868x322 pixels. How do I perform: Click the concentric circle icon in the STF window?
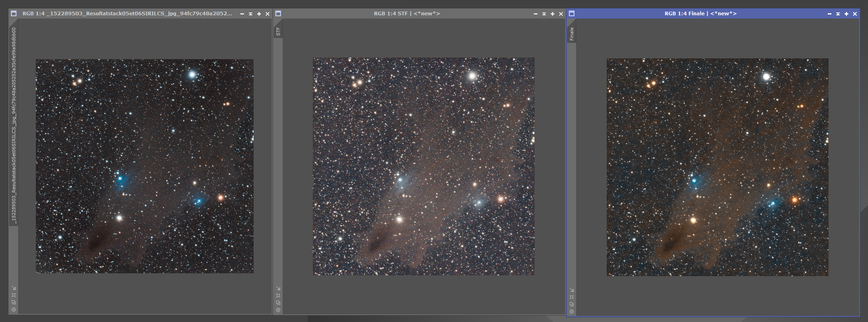(x=278, y=310)
